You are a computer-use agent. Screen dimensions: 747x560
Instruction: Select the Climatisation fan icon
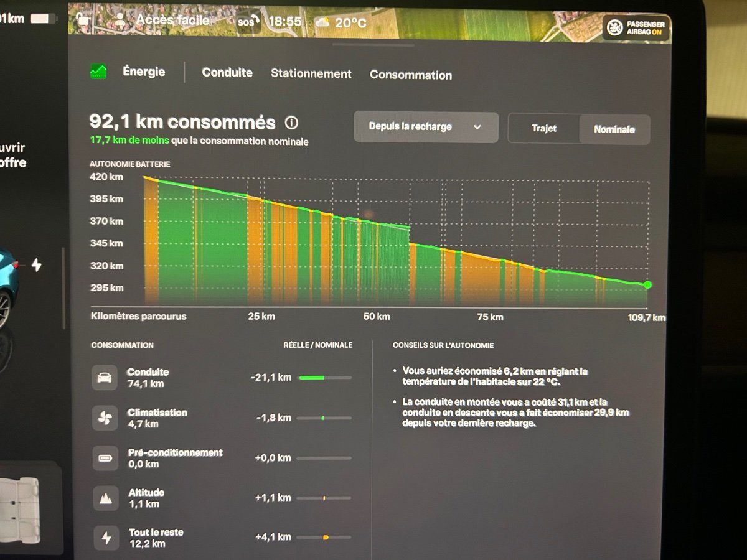tap(104, 418)
